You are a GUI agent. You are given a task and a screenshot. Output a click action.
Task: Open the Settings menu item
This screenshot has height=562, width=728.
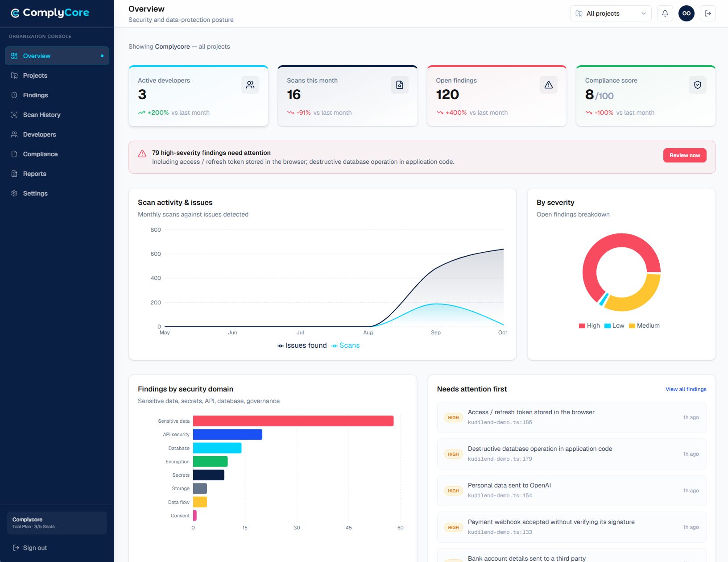click(57, 193)
